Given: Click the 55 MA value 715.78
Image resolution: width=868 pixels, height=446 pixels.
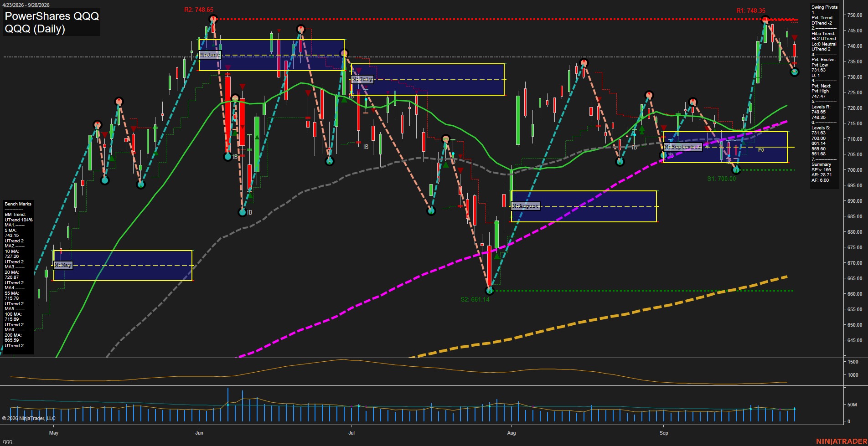Looking at the screenshot, I should (x=12, y=298).
